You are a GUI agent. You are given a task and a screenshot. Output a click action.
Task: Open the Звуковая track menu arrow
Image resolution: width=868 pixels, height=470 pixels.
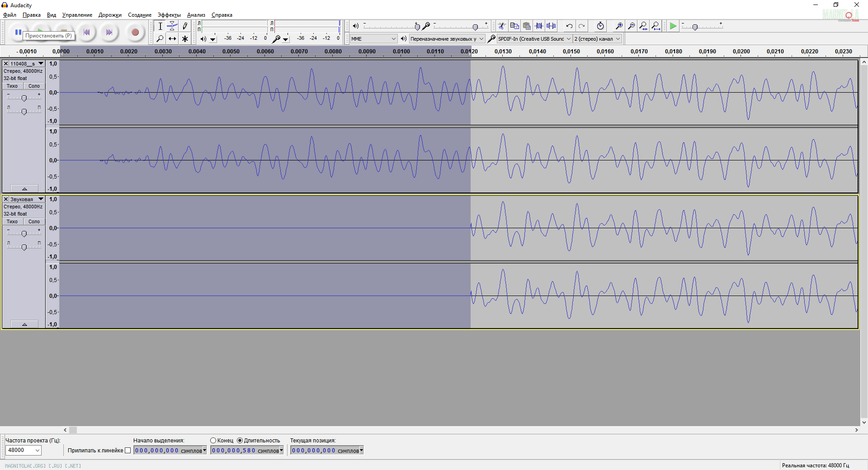(x=41, y=199)
